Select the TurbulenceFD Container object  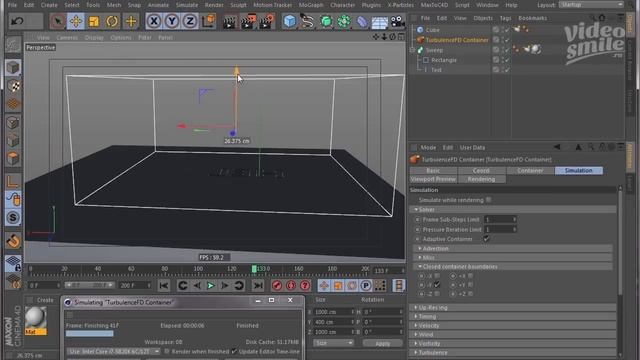coord(457,40)
